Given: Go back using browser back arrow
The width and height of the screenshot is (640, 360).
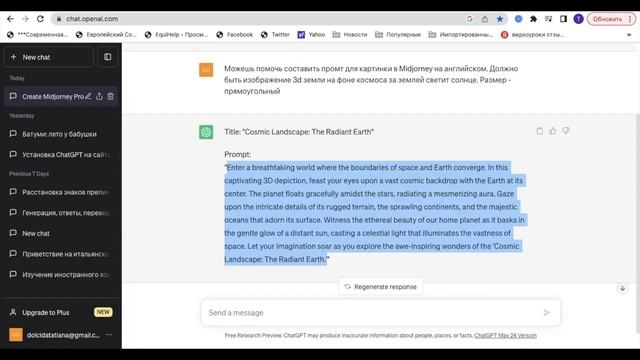Looking at the screenshot, I should (x=10, y=19).
